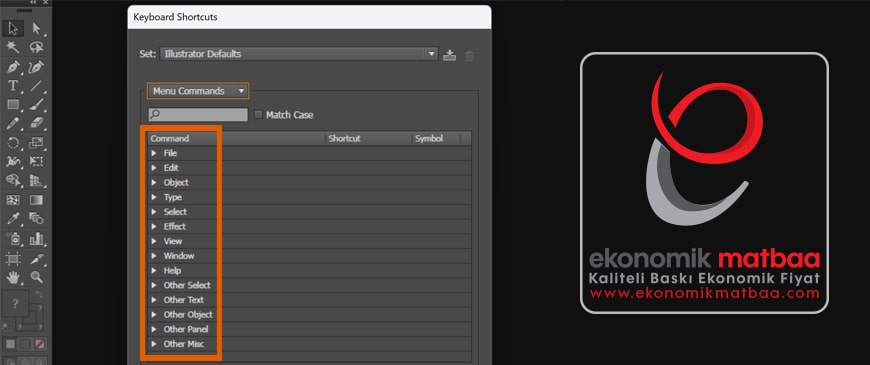Screen dimensions: 870x365
Task: Select the Paintbrush tool
Action: click(x=37, y=104)
